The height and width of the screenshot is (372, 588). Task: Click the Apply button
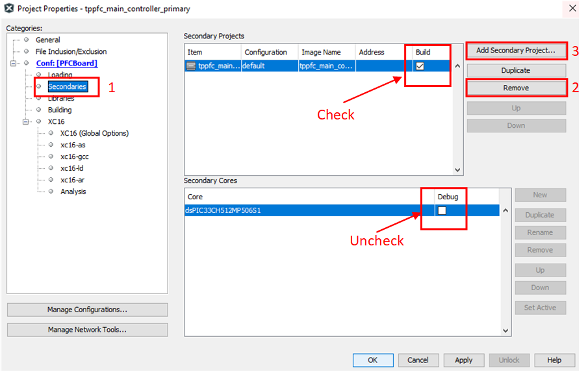pos(464,360)
